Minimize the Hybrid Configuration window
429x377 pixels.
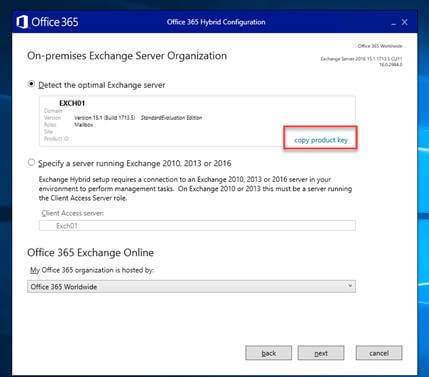click(394, 23)
